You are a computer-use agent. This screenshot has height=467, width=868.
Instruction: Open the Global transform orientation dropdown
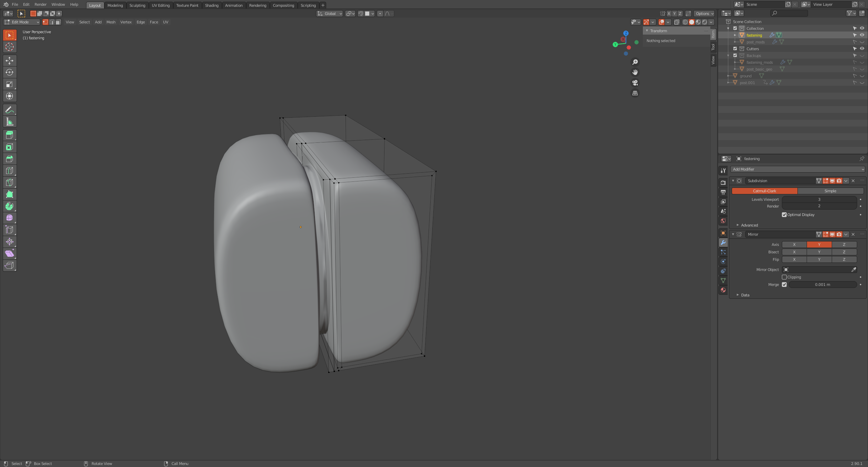pos(330,14)
